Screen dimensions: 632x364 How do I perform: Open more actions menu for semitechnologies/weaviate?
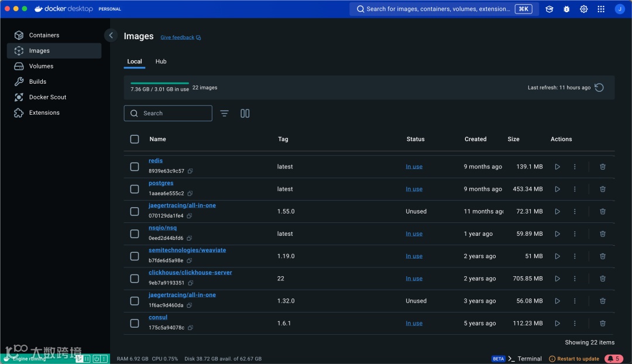tap(575, 256)
